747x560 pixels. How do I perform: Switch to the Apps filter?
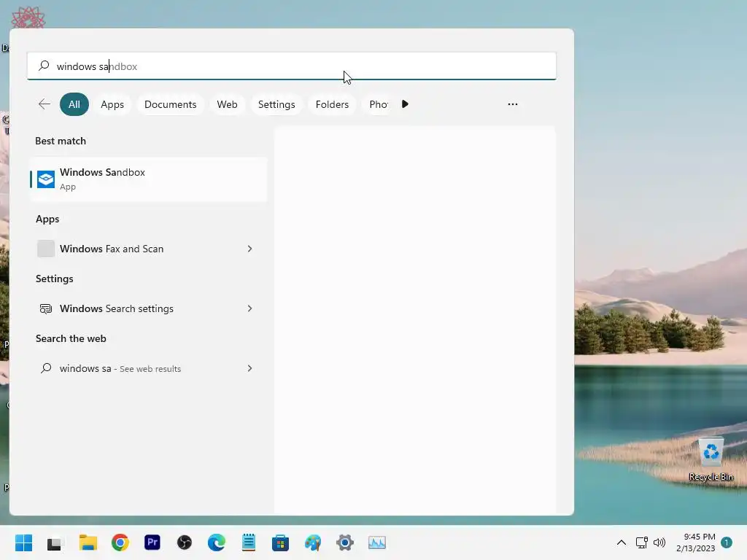[112, 104]
